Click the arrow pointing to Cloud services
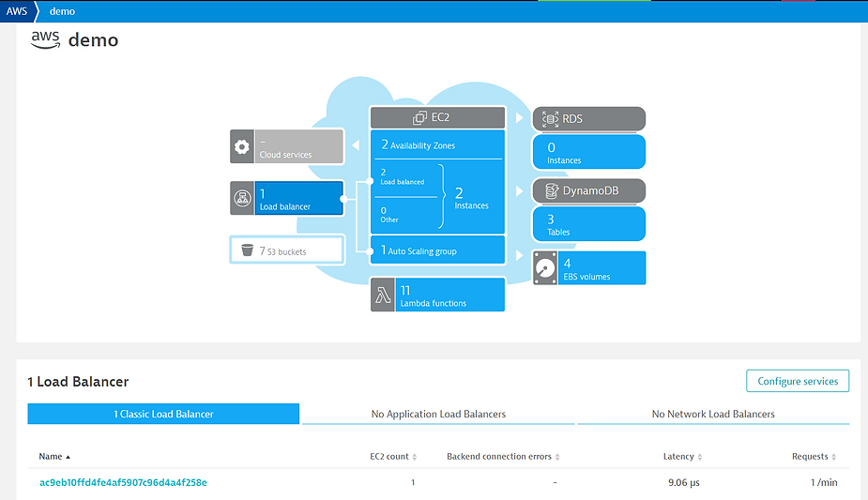The height and width of the screenshot is (500, 868). pos(356,144)
